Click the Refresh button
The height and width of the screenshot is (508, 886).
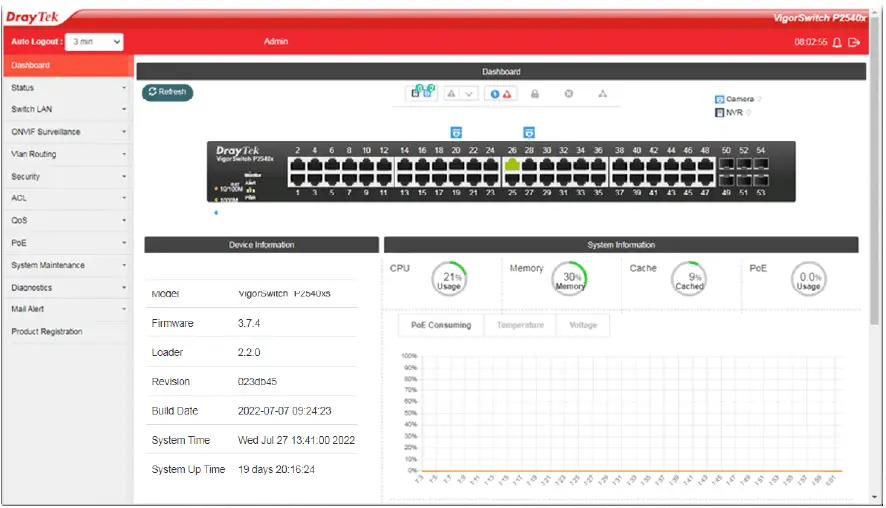pyautogui.click(x=167, y=92)
